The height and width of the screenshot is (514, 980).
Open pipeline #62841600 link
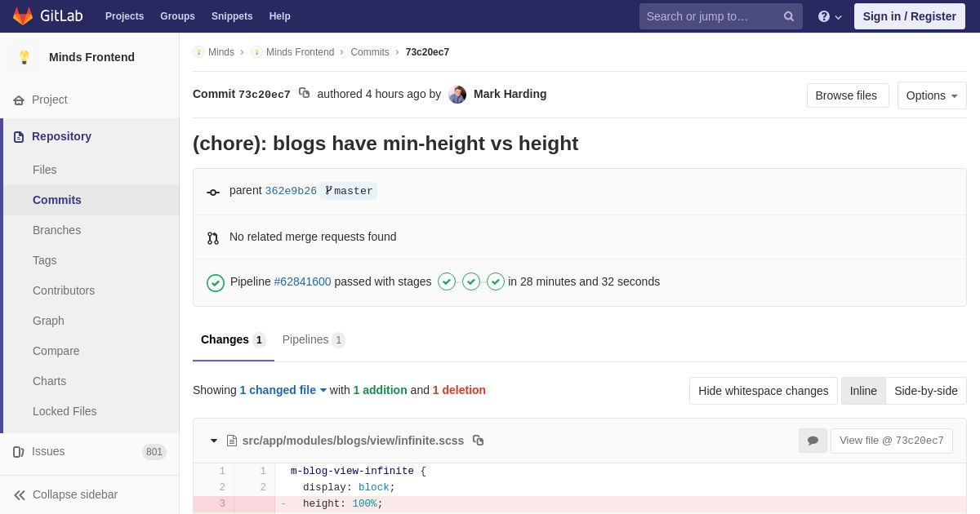(302, 281)
